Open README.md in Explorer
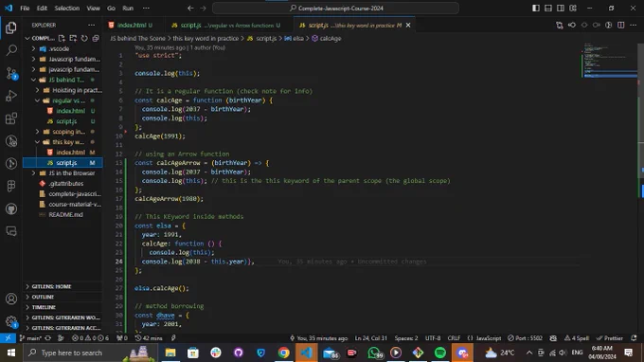Viewport: 644px width, 362px height. pyautogui.click(x=63, y=214)
